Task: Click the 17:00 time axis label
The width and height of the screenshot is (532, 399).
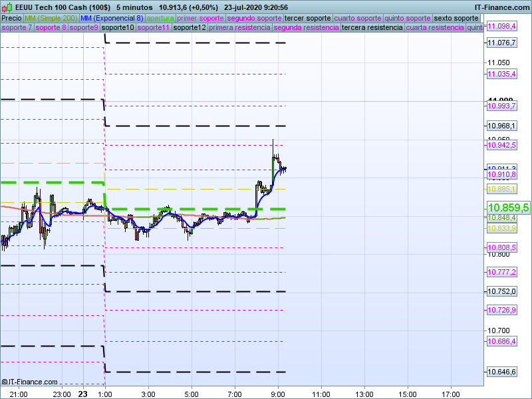Action: pyautogui.click(x=451, y=394)
